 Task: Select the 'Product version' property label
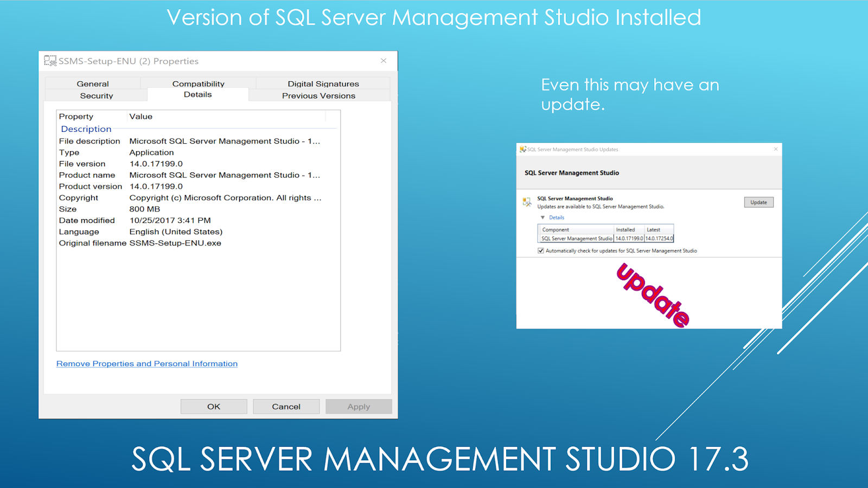[x=91, y=187]
